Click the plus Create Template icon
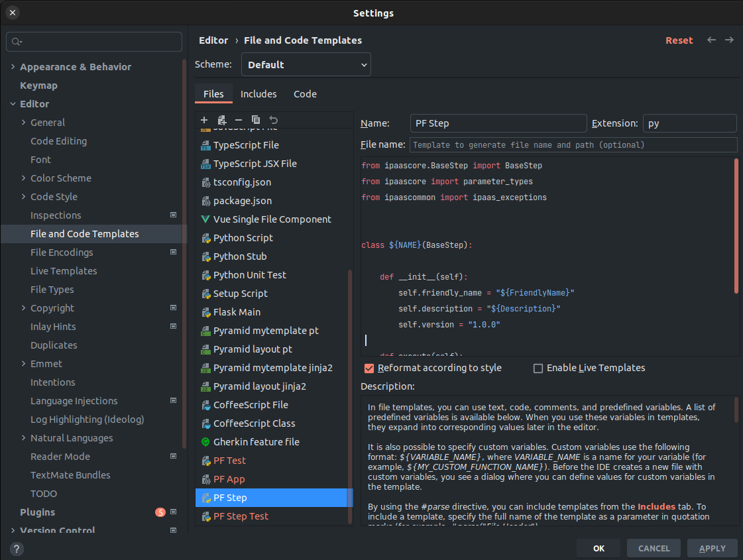743x560 pixels. pyautogui.click(x=204, y=120)
